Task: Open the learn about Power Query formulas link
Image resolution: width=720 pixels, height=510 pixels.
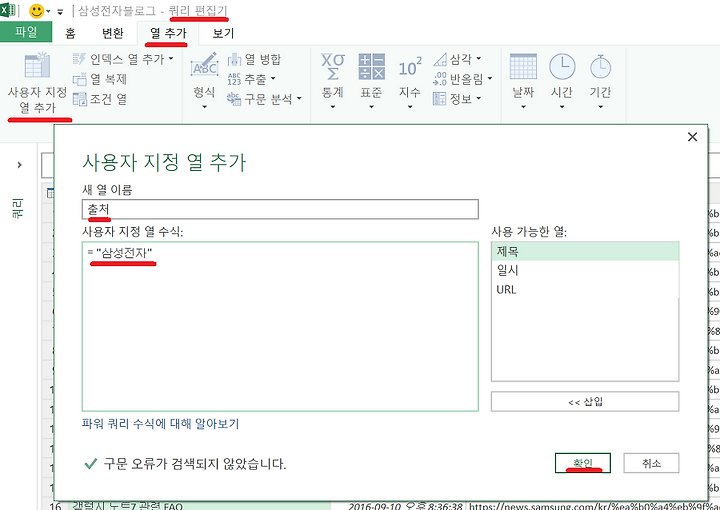Action: click(x=160, y=423)
